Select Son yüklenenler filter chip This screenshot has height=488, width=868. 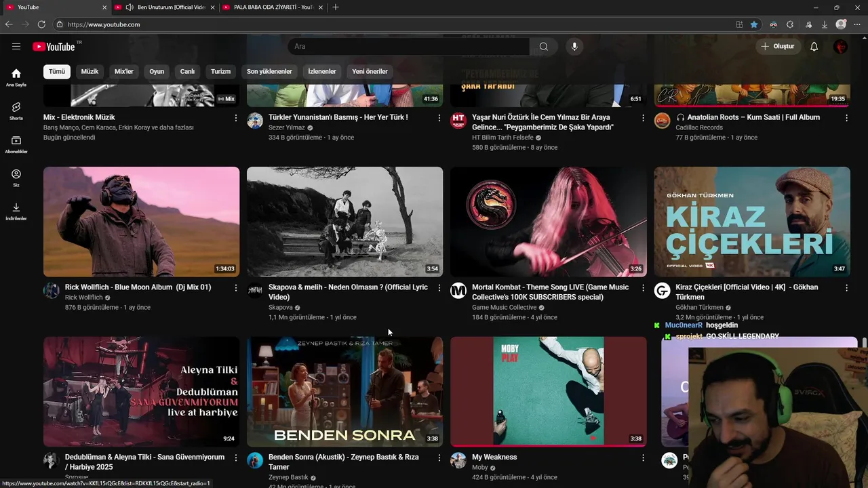coord(269,71)
